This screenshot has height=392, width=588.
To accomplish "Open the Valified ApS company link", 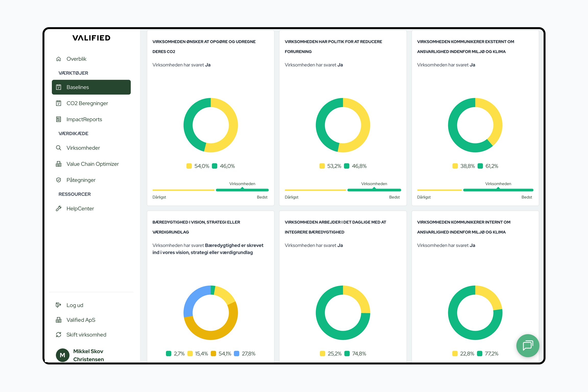I will (81, 320).
